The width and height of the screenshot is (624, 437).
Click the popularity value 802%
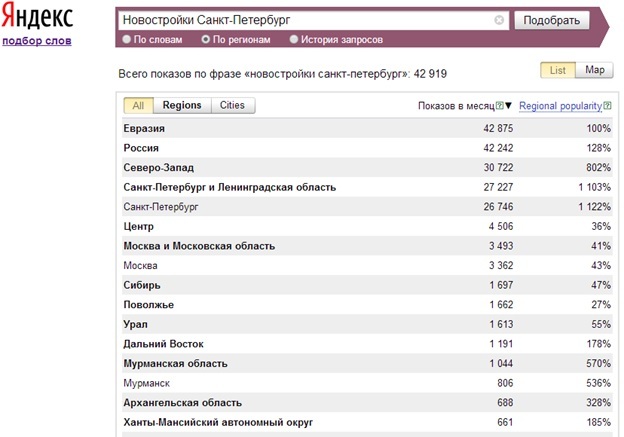click(x=598, y=168)
